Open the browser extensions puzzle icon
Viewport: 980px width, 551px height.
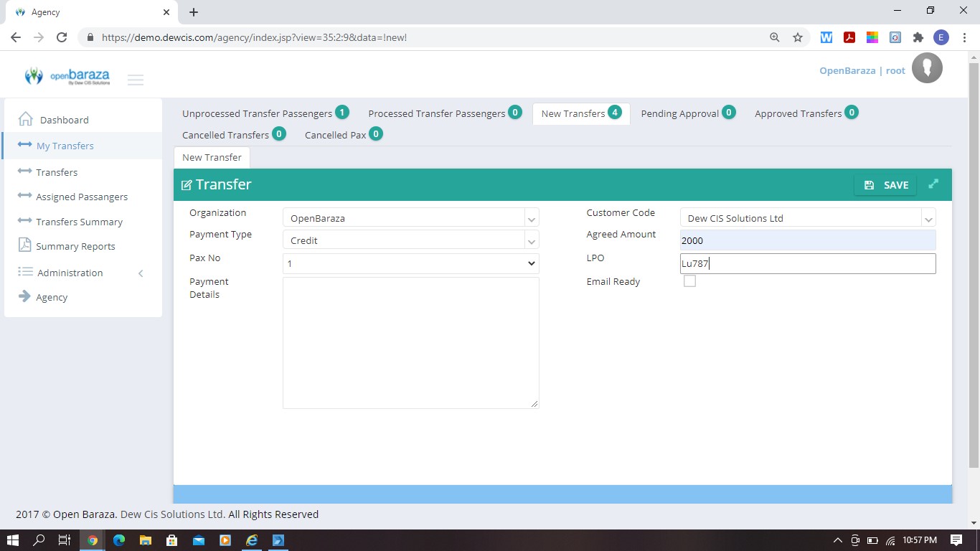click(918, 37)
